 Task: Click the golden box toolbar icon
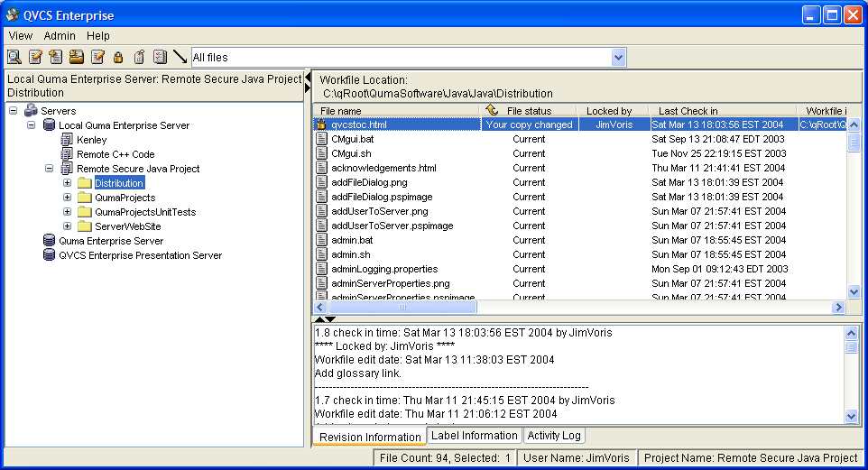pos(77,57)
